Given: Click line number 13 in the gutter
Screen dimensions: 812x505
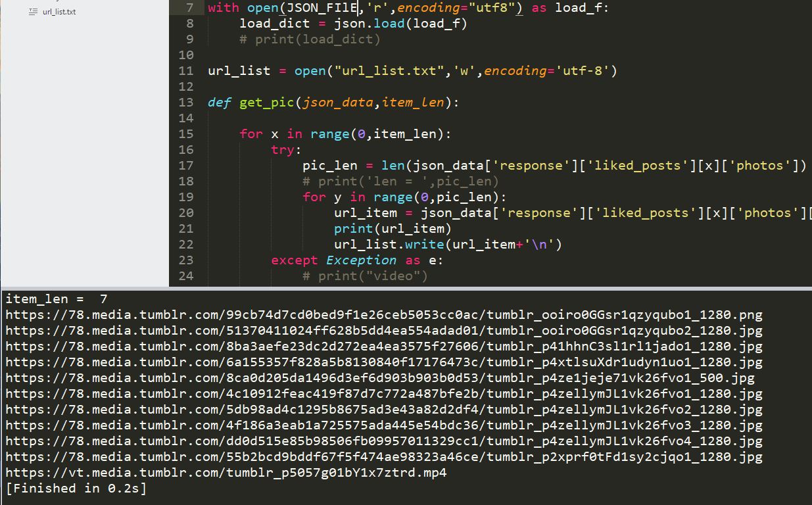Looking at the screenshot, I should coord(185,103).
